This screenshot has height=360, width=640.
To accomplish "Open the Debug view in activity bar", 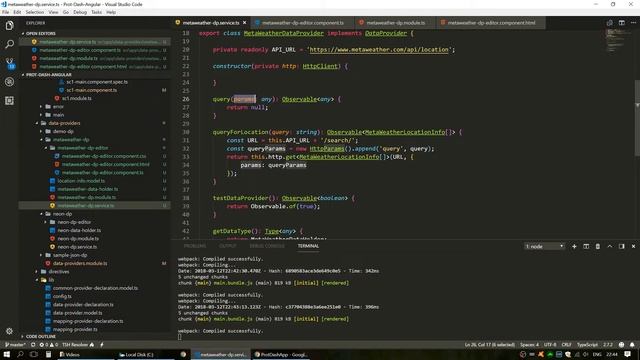I will (9, 82).
